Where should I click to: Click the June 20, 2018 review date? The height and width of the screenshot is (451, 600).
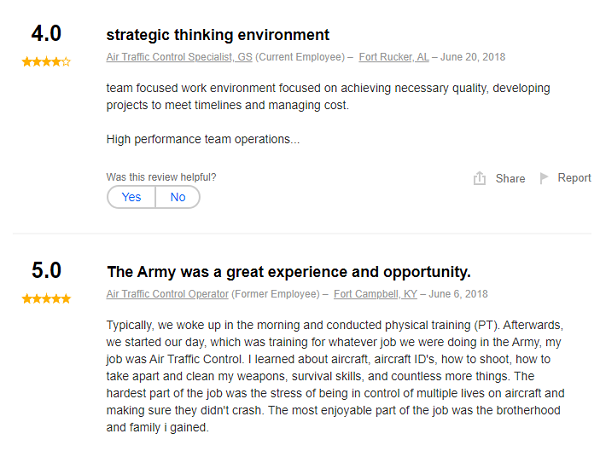[474, 58]
